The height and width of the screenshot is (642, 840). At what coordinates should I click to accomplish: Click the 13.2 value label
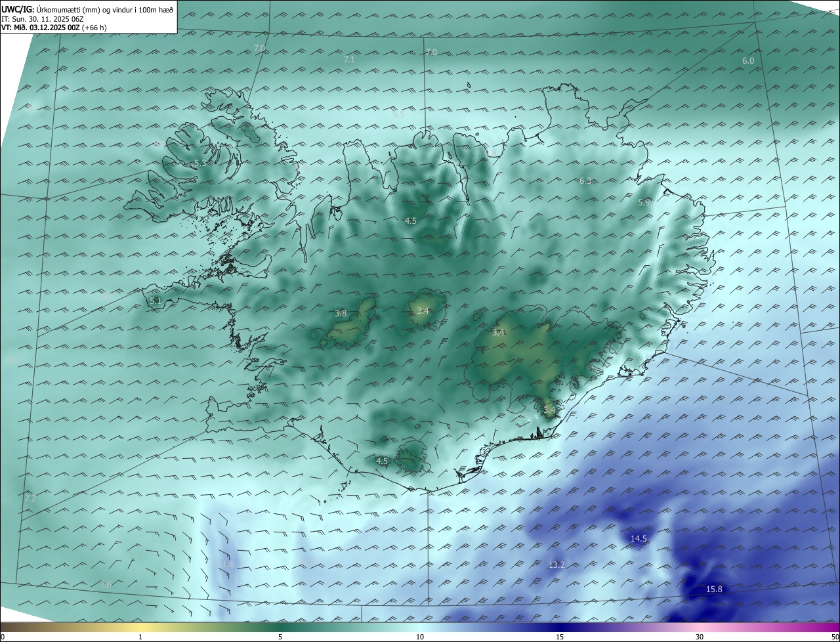556,565
